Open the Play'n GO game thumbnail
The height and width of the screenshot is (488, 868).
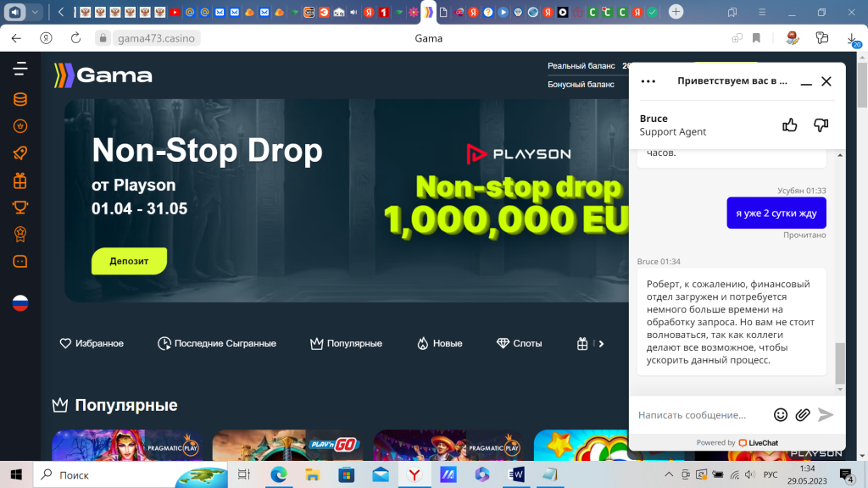[x=288, y=445]
